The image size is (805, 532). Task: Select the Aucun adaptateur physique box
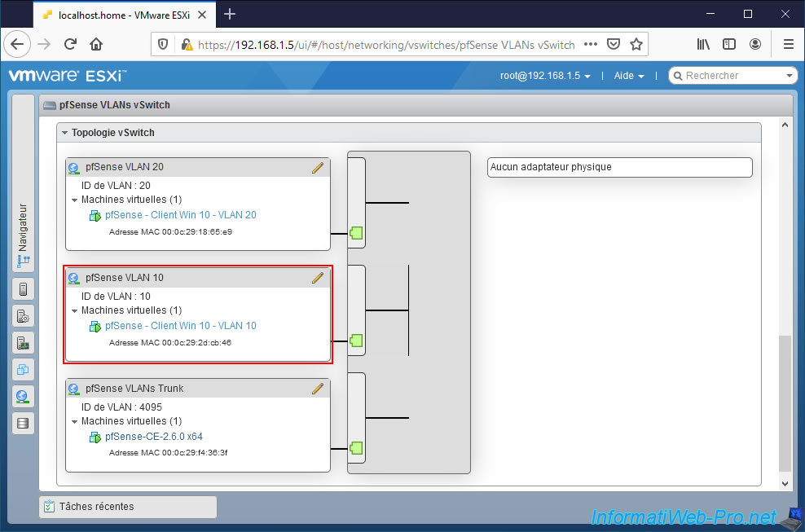pyautogui.click(x=620, y=167)
